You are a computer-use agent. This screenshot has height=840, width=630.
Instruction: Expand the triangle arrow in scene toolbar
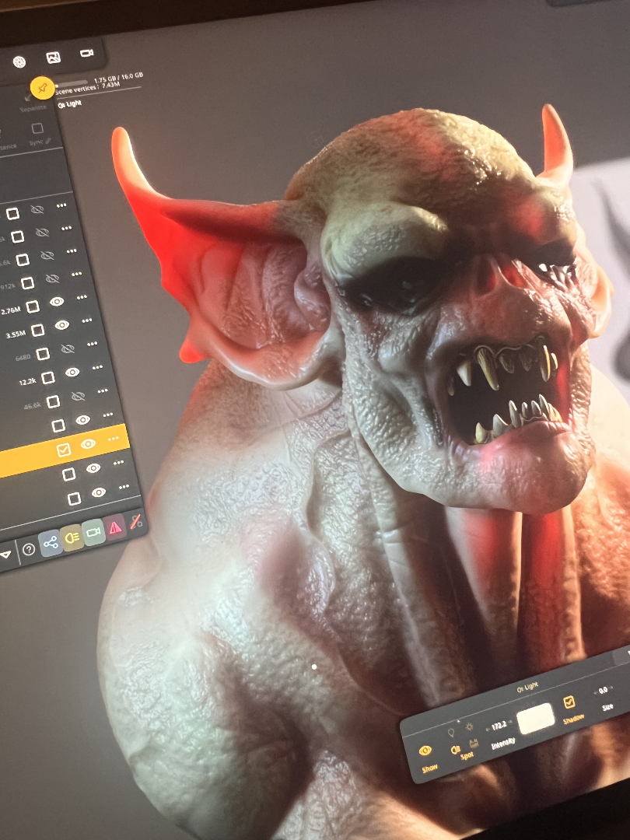point(6,555)
